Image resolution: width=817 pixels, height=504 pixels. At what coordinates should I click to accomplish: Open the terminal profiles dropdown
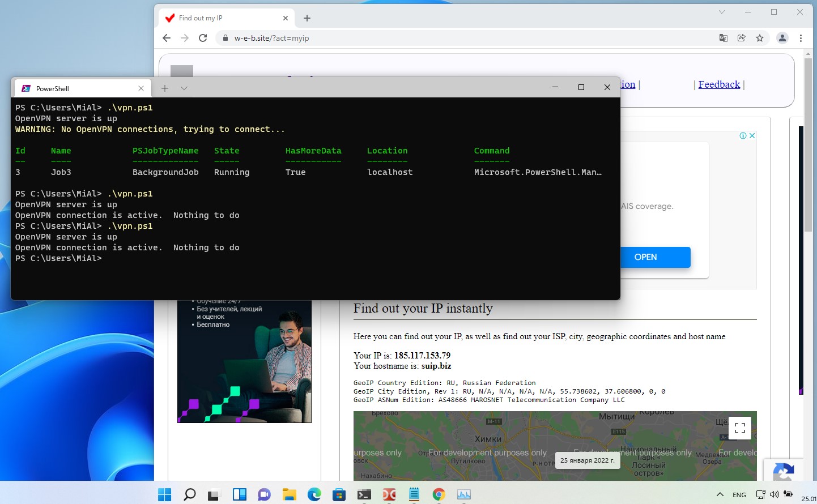pyautogui.click(x=184, y=88)
